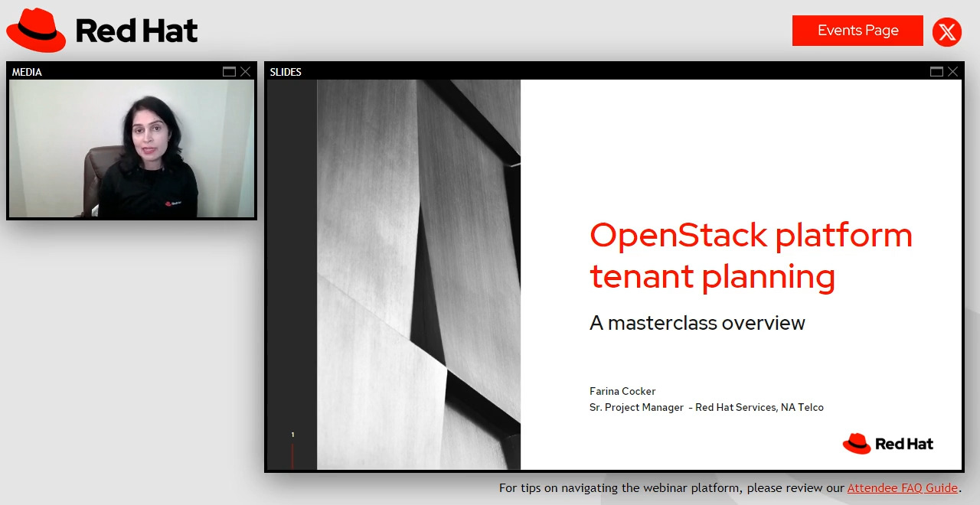Open the X social media icon
This screenshot has width=980, height=505.
pyautogui.click(x=947, y=32)
